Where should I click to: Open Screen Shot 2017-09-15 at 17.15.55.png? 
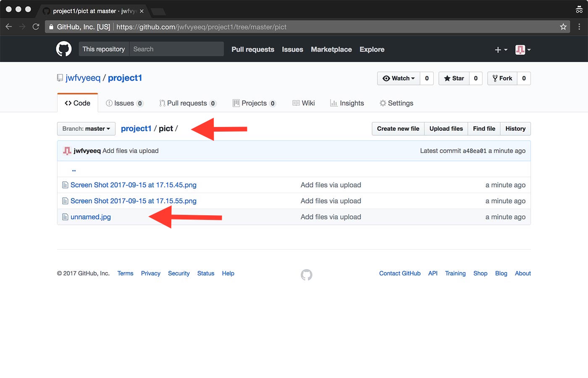134,201
